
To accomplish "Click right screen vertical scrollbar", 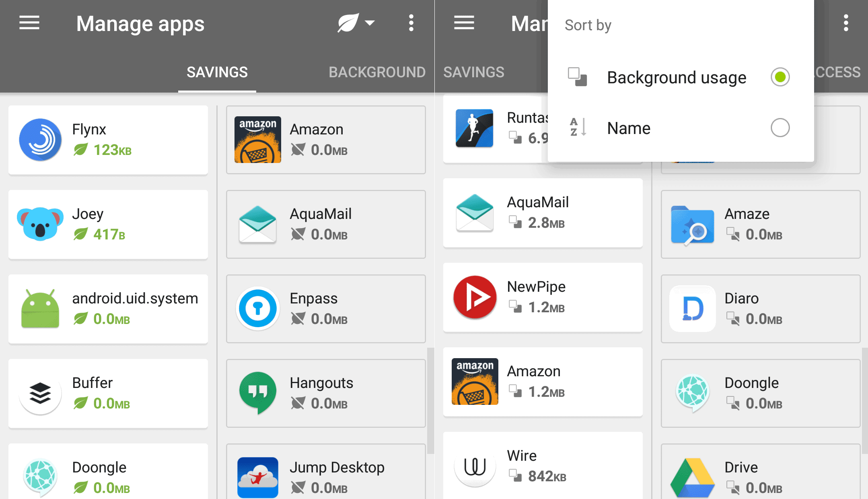I will pyautogui.click(x=865, y=400).
